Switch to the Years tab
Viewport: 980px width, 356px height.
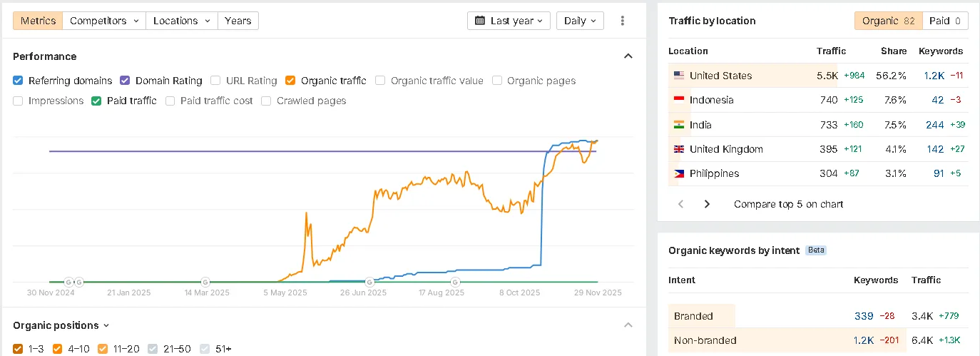238,21
